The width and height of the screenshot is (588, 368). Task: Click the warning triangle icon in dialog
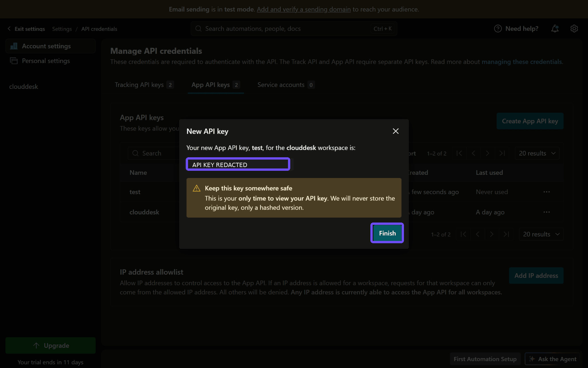[x=196, y=188]
